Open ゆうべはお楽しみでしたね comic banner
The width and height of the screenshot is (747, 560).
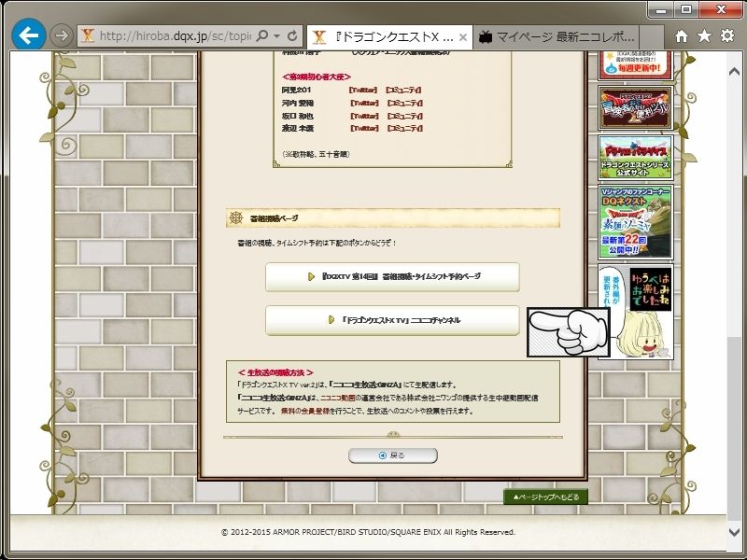(636, 312)
